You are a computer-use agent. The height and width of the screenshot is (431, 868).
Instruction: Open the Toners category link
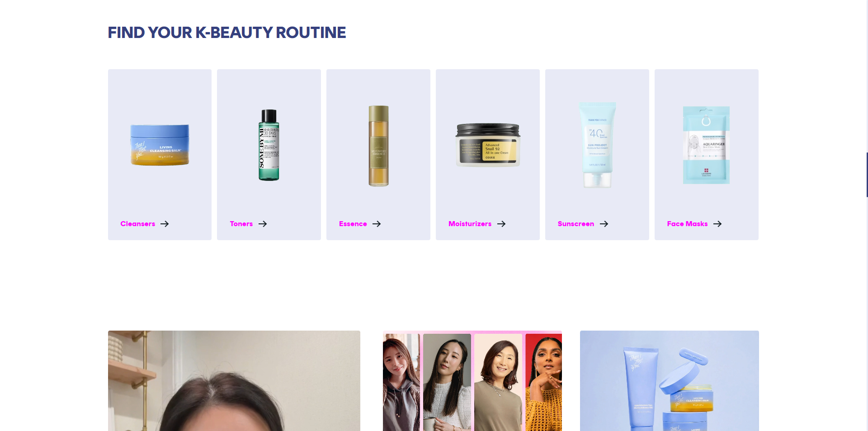(x=241, y=224)
